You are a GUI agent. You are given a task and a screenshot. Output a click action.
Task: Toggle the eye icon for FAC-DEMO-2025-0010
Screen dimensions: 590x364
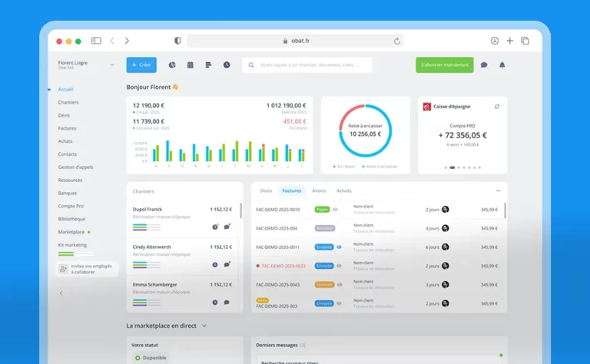[x=335, y=209]
